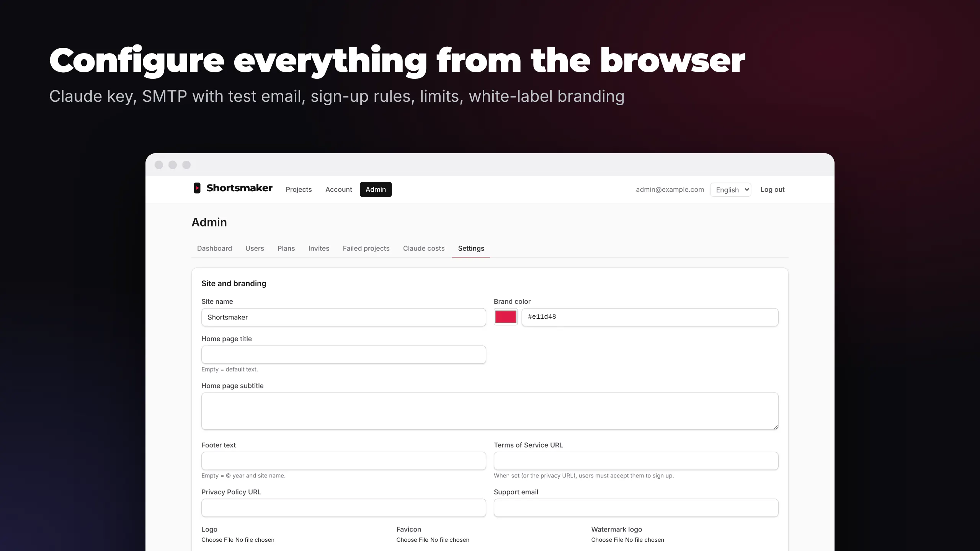Focus the Home page title field
The width and height of the screenshot is (980, 551).
tap(343, 355)
